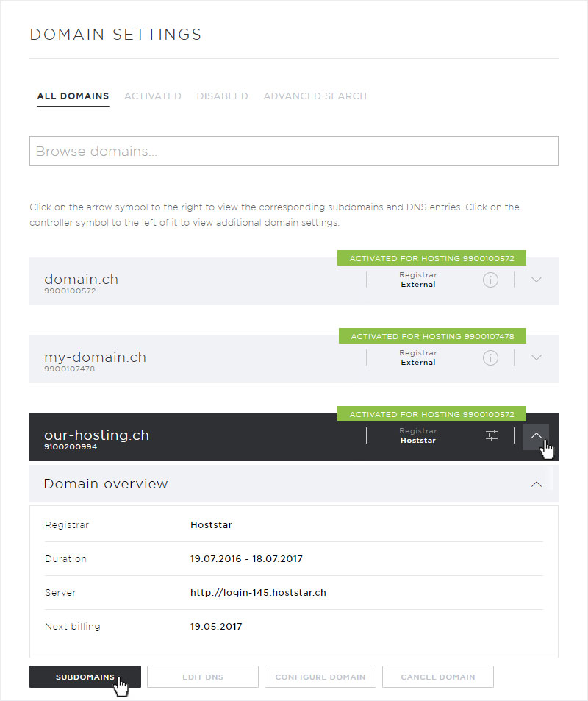Click the Domain overview heading text

click(106, 484)
